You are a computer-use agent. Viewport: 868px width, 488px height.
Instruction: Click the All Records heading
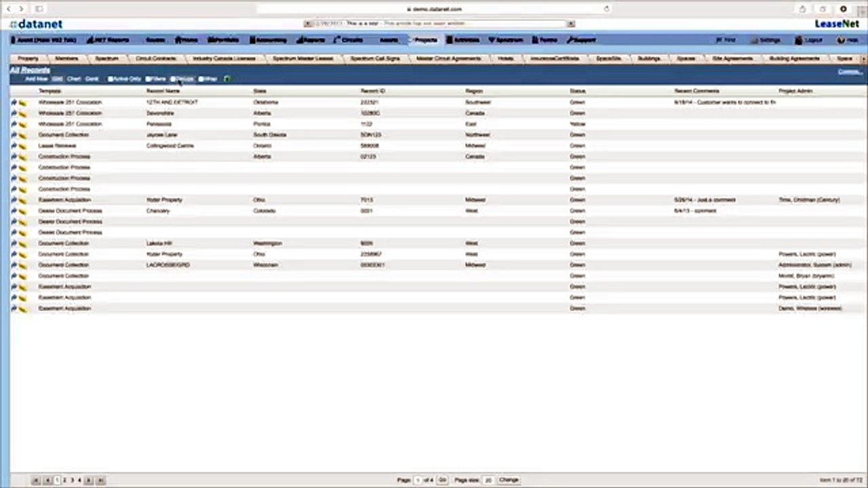[x=30, y=70]
